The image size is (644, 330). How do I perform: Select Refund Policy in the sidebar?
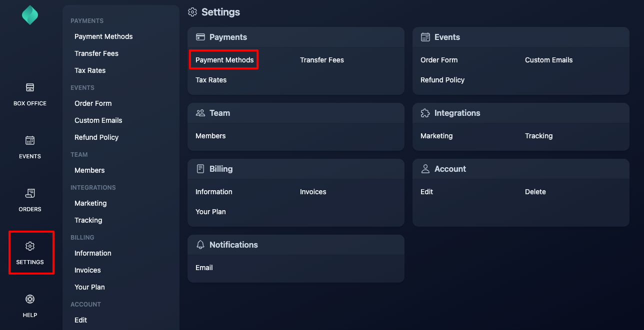(96, 137)
